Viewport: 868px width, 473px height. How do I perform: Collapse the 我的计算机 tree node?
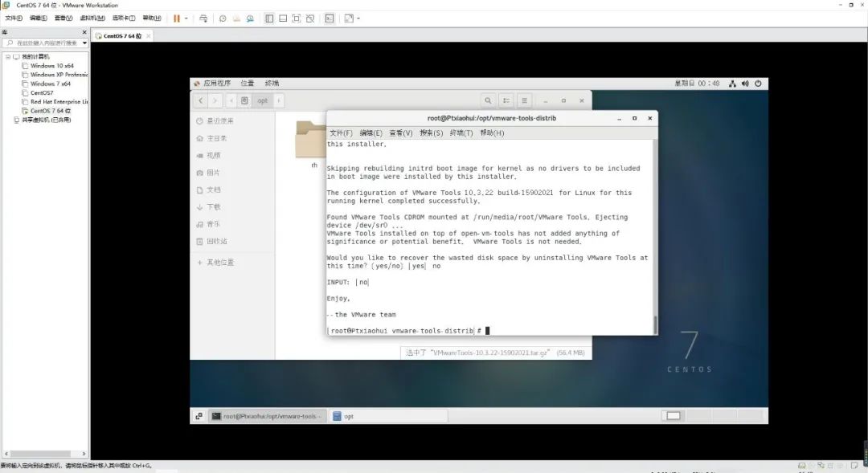coord(8,56)
